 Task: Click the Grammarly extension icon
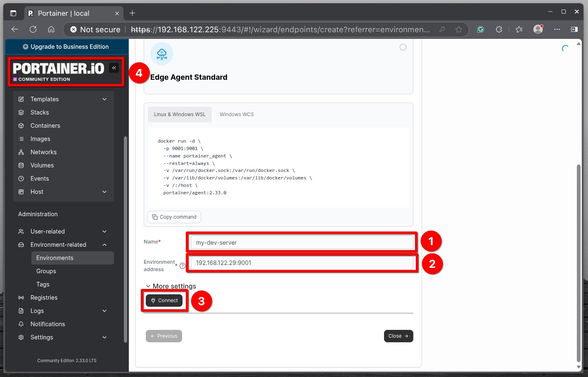click(x=481, y=29)
